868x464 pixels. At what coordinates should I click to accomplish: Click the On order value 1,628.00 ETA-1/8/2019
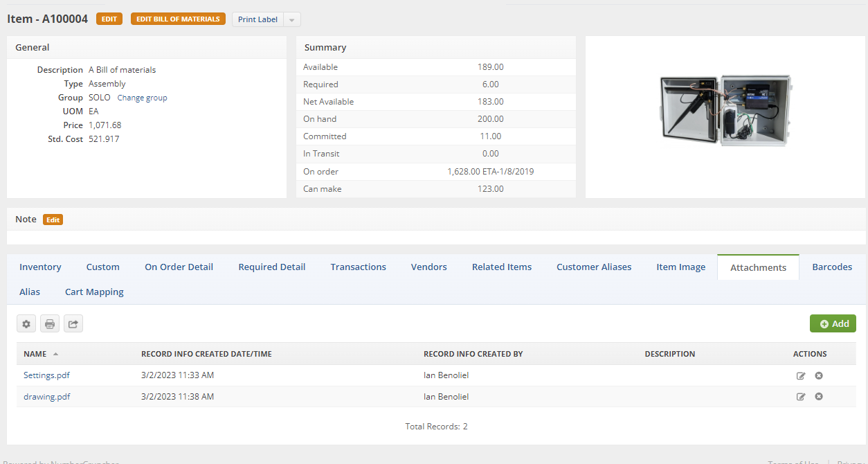490,171
